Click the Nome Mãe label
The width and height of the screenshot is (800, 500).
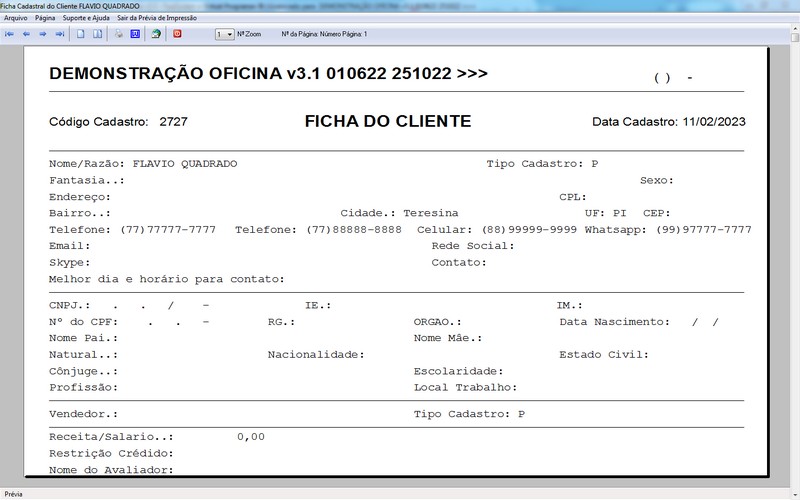[448, 338]
